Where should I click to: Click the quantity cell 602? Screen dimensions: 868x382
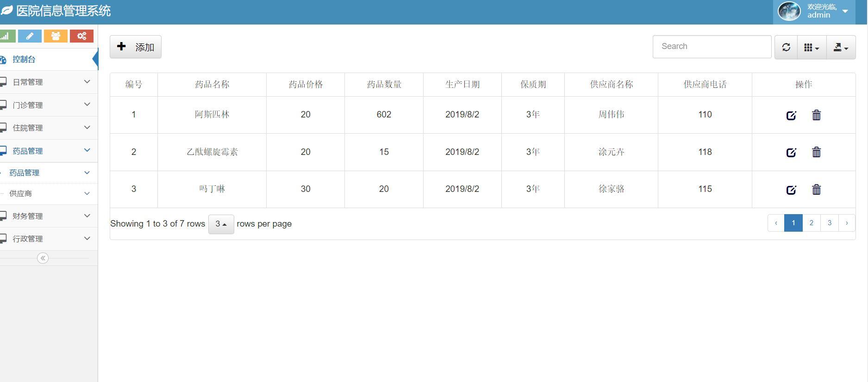point(384,115)
